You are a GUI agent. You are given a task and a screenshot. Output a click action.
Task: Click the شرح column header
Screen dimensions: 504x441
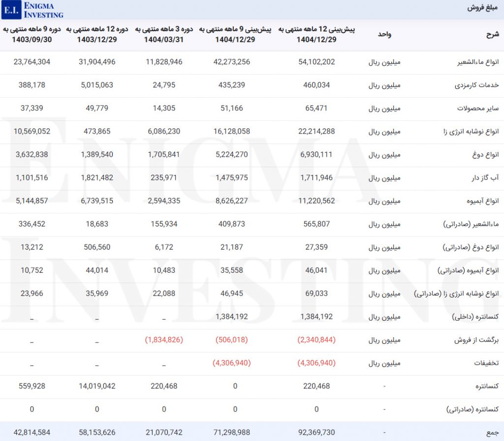pyautogui.click(x=493, y=34)
